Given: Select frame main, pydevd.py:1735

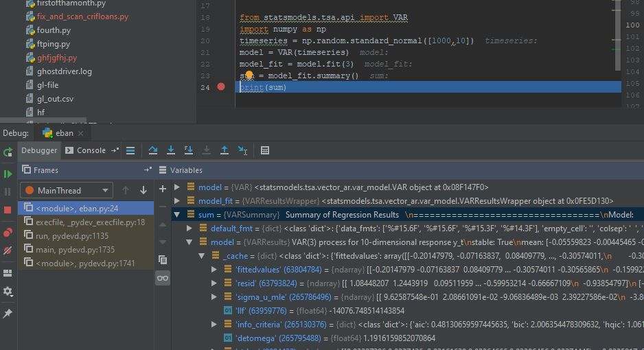Looking at the screenshot, I should point(86,250).
